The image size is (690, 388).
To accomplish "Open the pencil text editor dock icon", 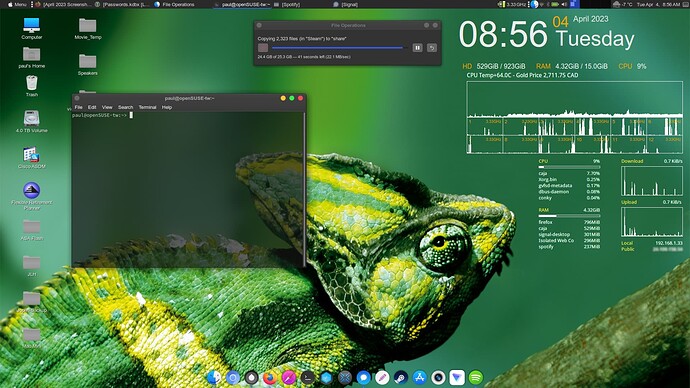I will point(382,377).
